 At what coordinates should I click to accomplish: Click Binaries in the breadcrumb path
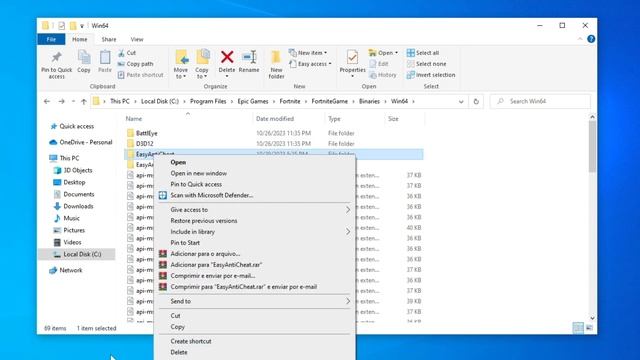tap(369, 101)
